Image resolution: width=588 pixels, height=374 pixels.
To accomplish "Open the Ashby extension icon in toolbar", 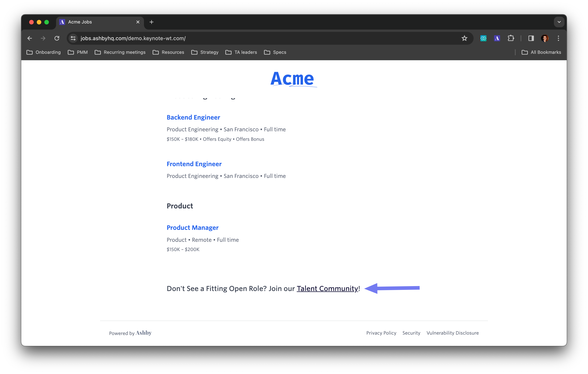I will pyautogui.click(x=497, y=38).
